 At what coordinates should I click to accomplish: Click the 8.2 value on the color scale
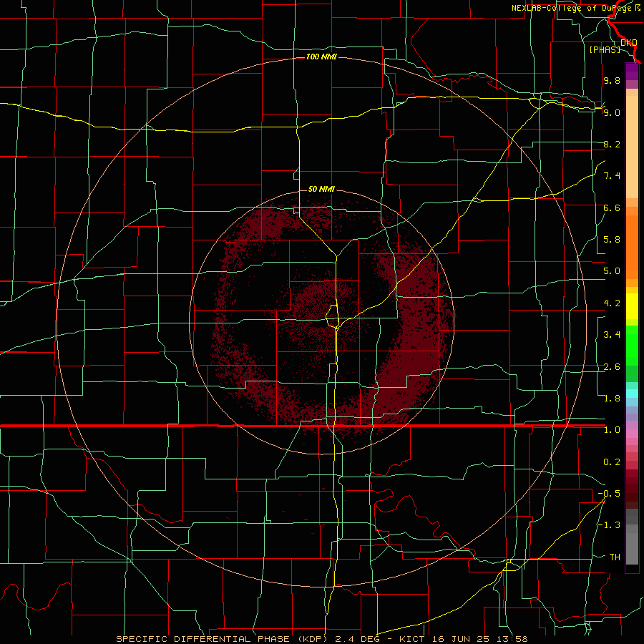pos(612,144)
